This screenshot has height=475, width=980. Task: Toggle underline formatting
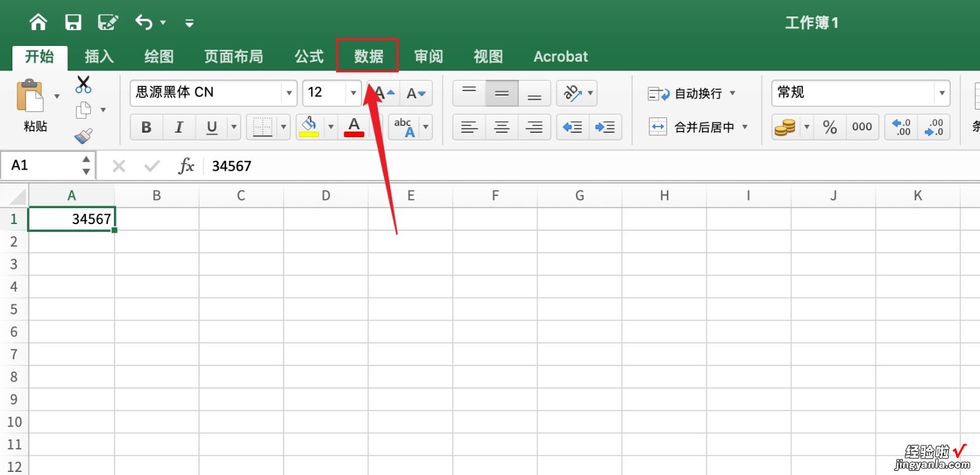tap(212, 127)
